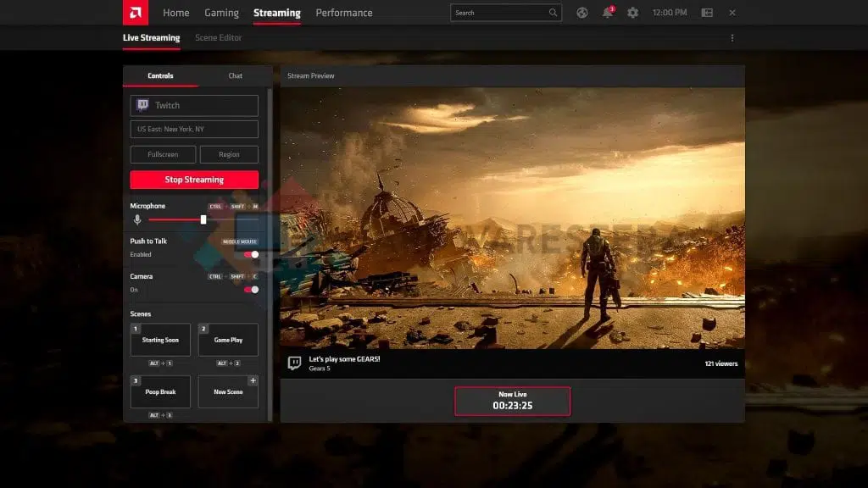Screen dimensions: 868x488
Task: Click in the Search input field
Action: click(506, 13)
